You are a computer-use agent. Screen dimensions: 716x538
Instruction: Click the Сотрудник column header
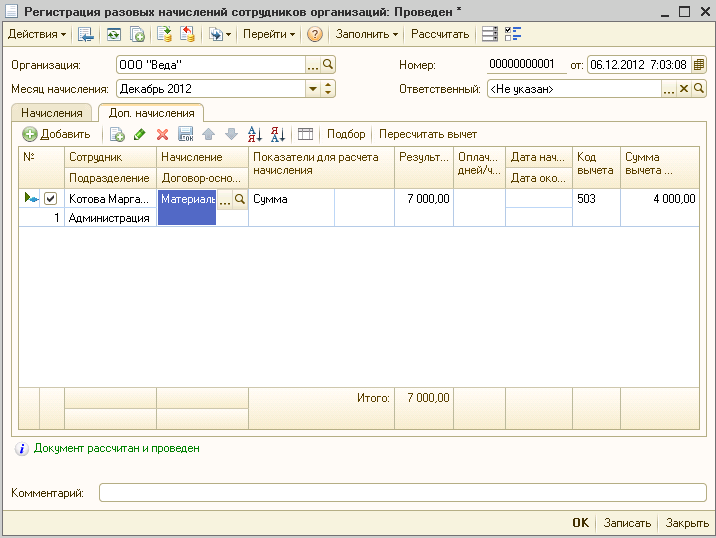pyautogui.click(x=111, y=157)
